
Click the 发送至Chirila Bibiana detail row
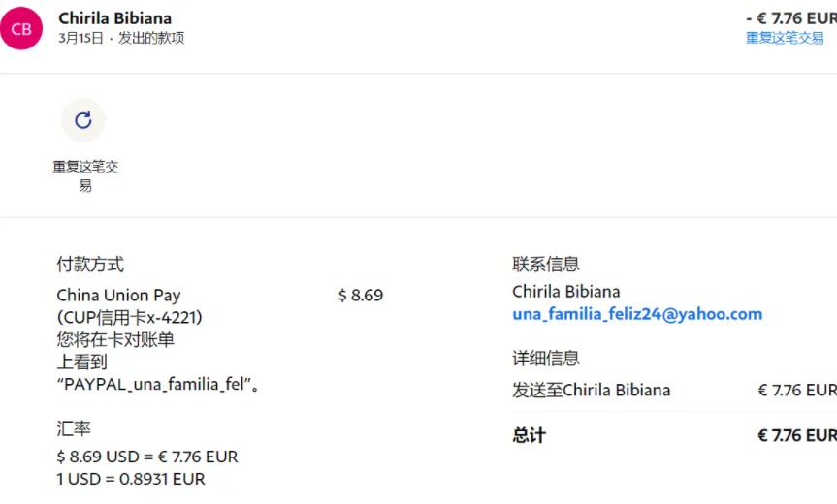[x=675, y=391]
